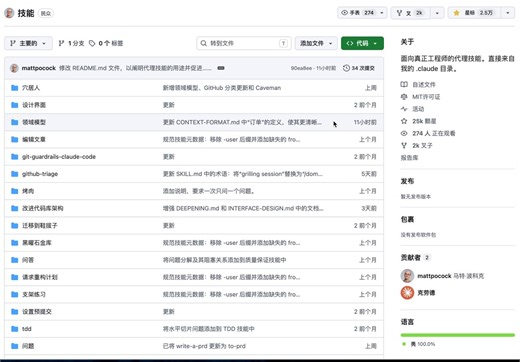Viewport: 520px width, 362px height.
Task: Open the 请求重构计划 folder icon
Action: click(15, 277)
